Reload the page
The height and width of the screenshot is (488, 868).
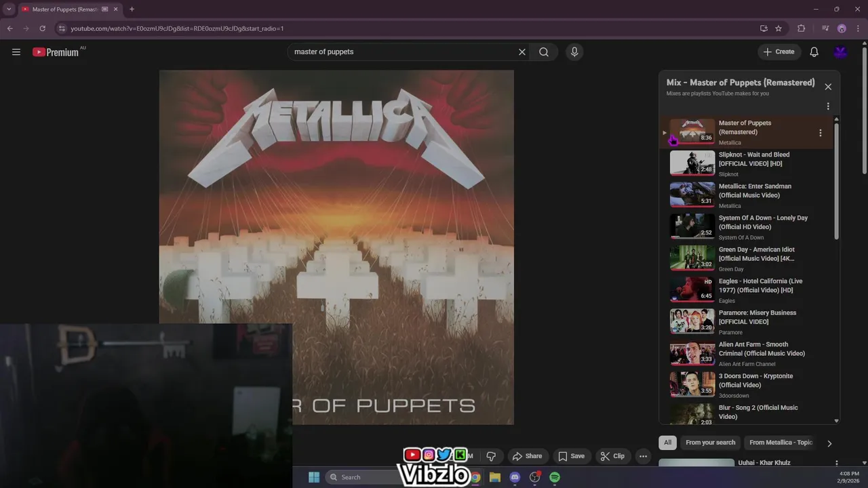pyautogui.click(x=42, y=28)
